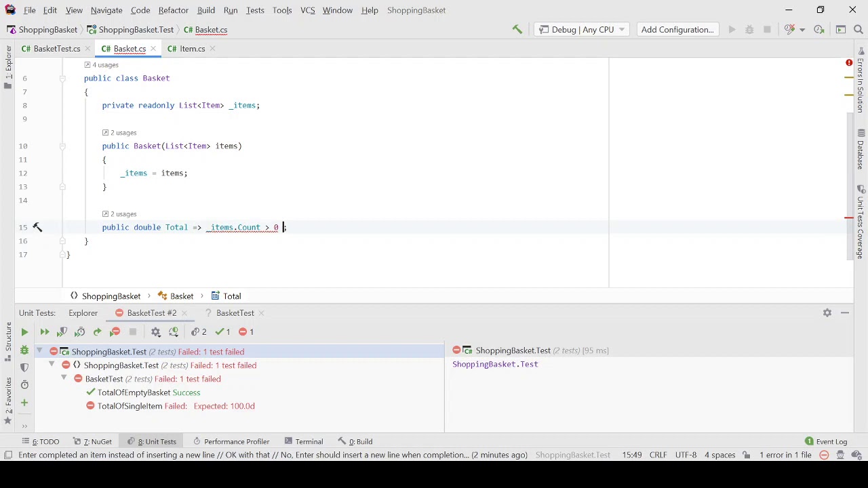The height and width of the screenshot is (488, 868).
Task: Toggle tool window bars icon in status corner
Action: pyautogui.click(x=8, y=455)
